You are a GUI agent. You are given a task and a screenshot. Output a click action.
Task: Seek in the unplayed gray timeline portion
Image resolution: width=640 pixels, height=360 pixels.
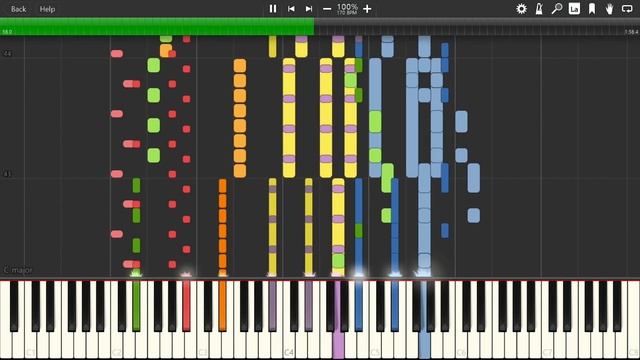(x=477, y=27)
